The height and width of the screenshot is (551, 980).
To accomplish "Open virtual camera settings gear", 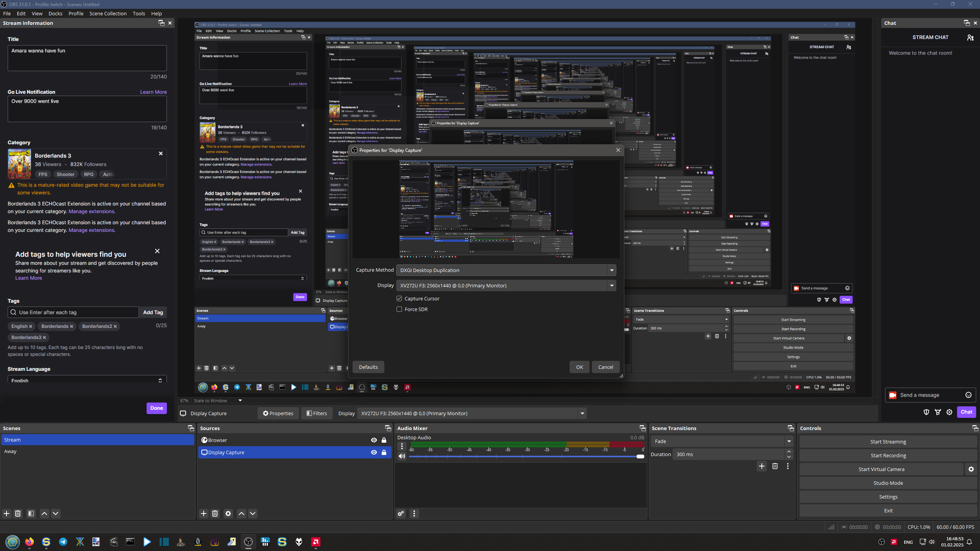I will 971,469.
